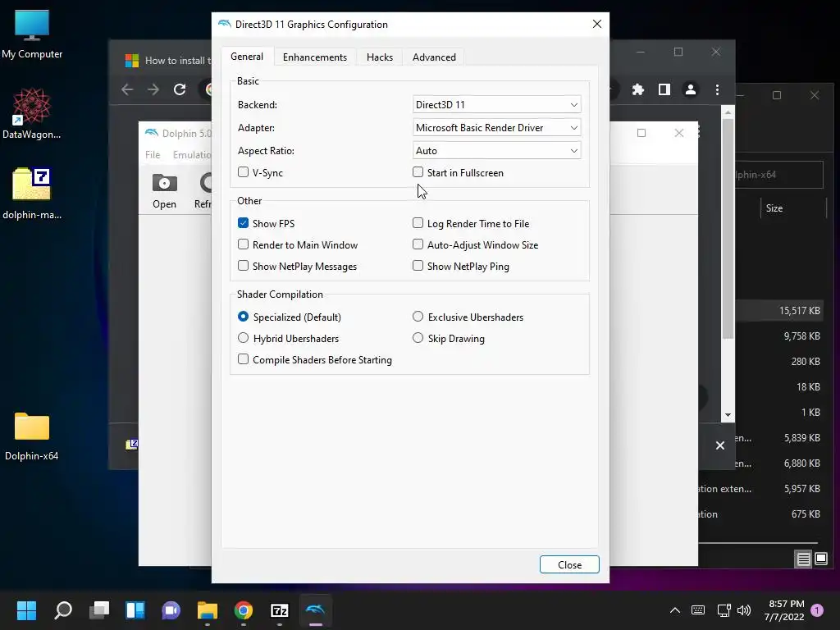Open taskbar Search magnifier
The image size is (840, 630).
click(62, 610)
